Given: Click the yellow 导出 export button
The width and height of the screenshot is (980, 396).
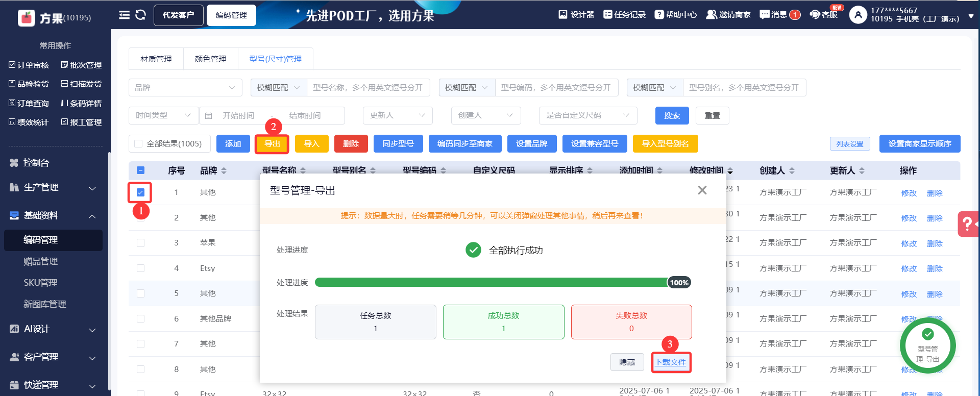Looking at the screenshot, I should [x=273, y=144].
